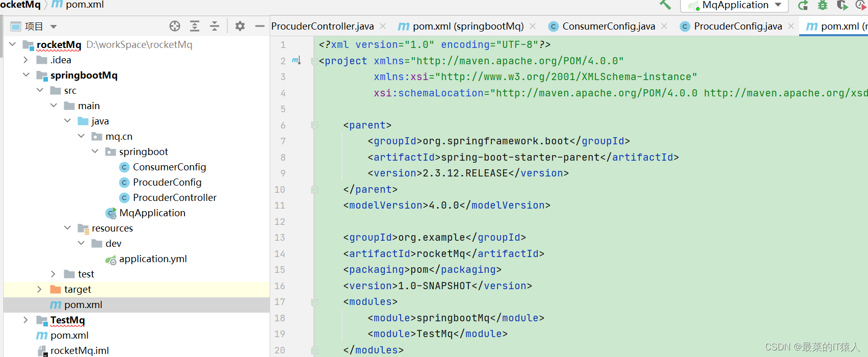
Task: Open project panel gear settings
Action: click(x=240, y=26)
